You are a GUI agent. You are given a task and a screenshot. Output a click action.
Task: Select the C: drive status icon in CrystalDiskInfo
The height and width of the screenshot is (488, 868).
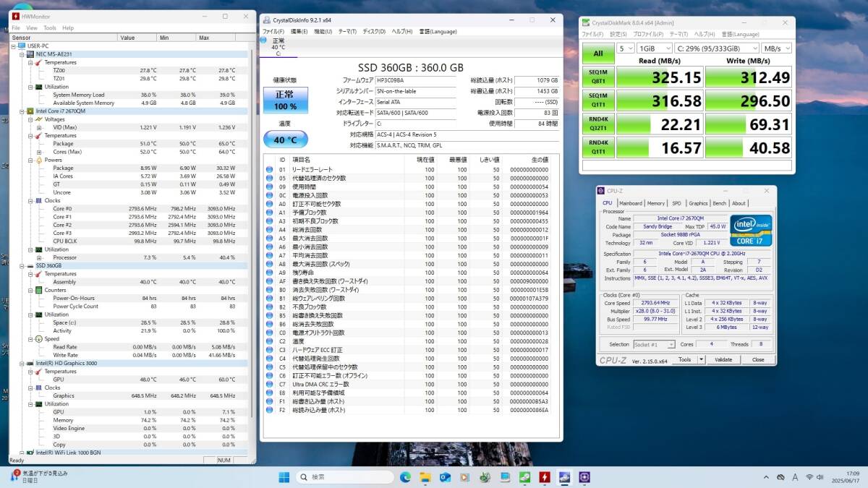click(x=263, y=40)
